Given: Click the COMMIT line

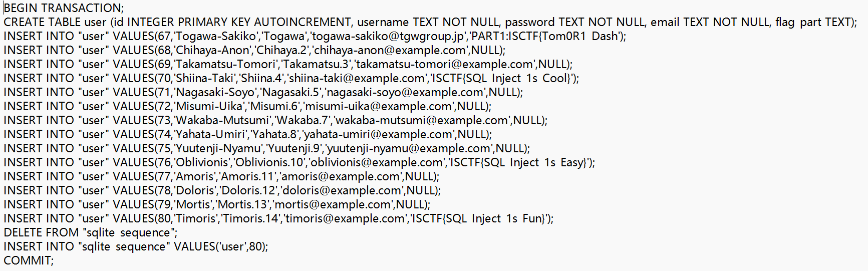Looking at the screenshot, I should 29,260.
